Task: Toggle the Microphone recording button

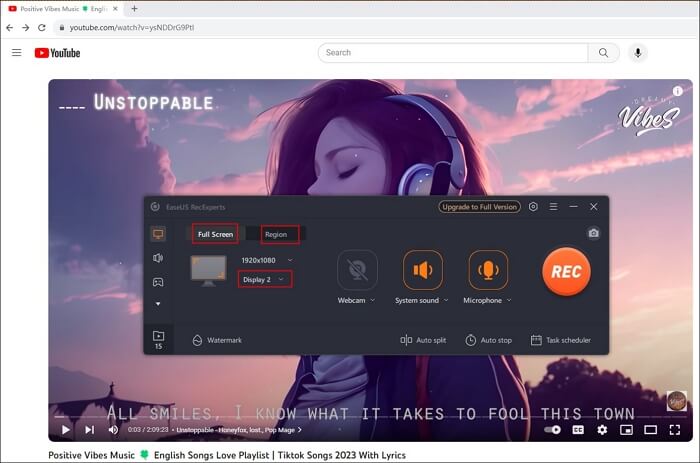Action: (x=488, y=270)
